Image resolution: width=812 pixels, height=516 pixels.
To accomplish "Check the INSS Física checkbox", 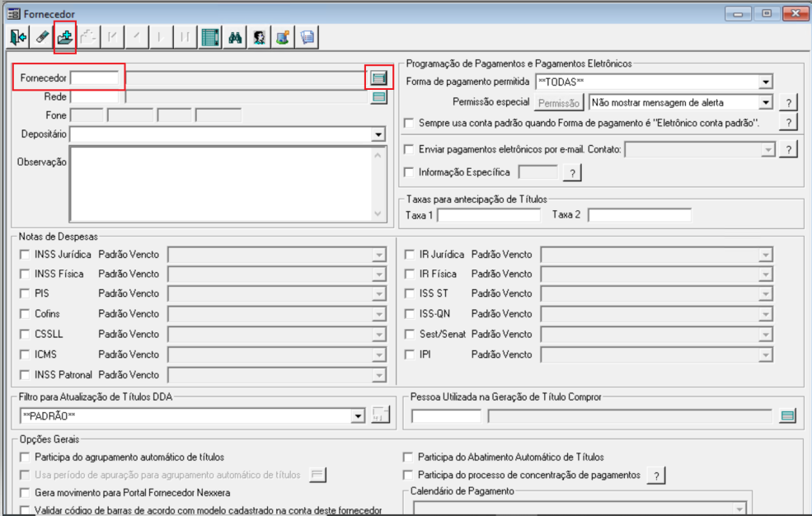I will tap(25, 274).
